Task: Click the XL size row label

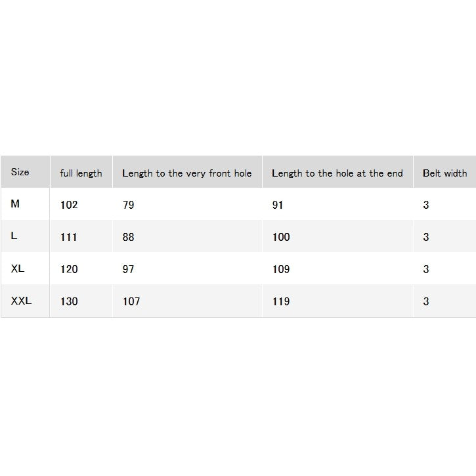Action: (x=18, y=269)
